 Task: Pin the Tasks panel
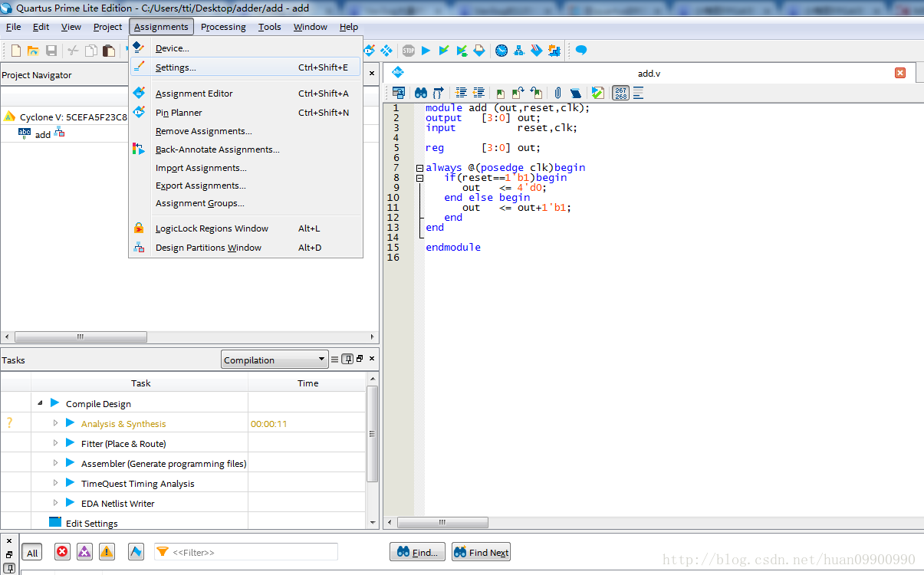(347, 359)
